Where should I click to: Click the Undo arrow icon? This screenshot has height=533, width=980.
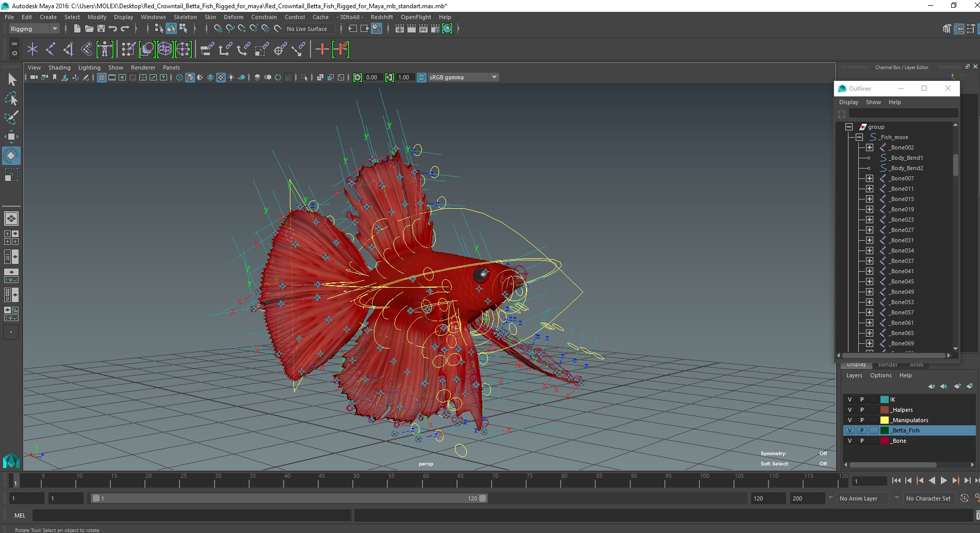[x=113, y=29]
